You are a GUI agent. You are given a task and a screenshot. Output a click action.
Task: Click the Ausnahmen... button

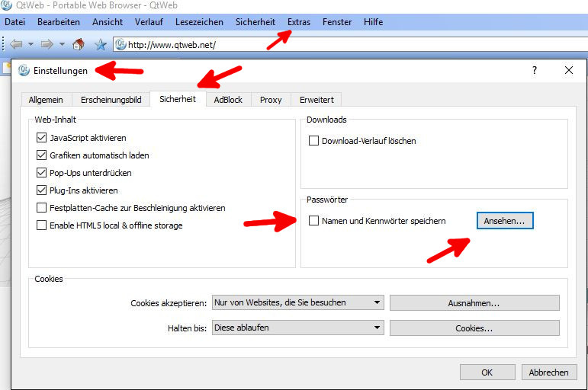tap(474, 302)
